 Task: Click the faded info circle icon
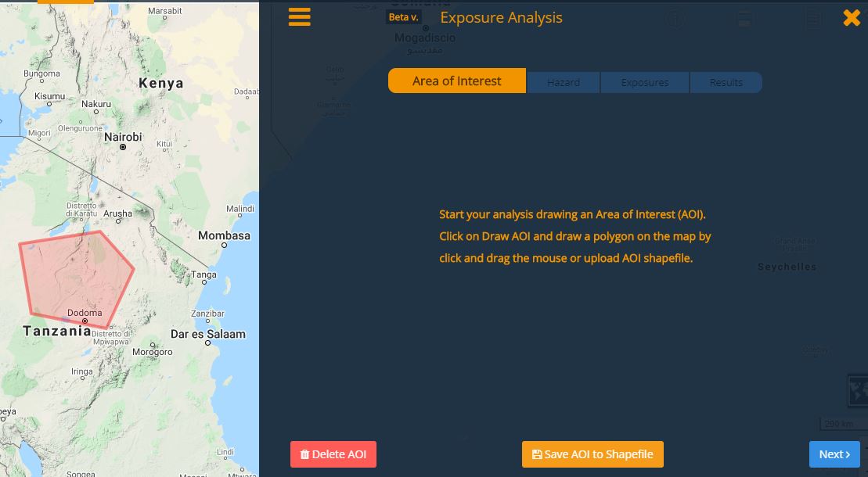point(675,20)
